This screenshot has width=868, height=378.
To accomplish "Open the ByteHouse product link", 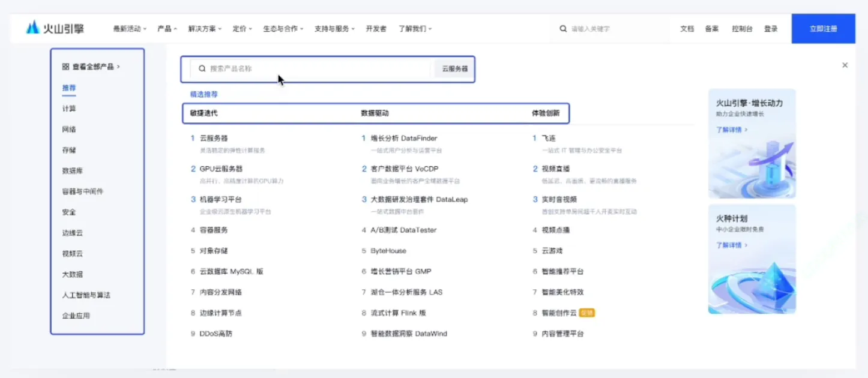I will (388, 251).
